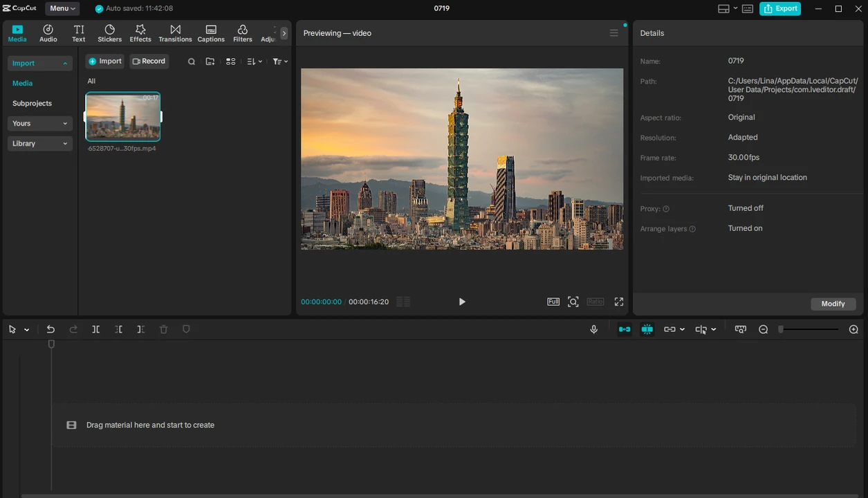868x498 pixels.
Task: Click the Undo icon
Action: click(50, 329)
